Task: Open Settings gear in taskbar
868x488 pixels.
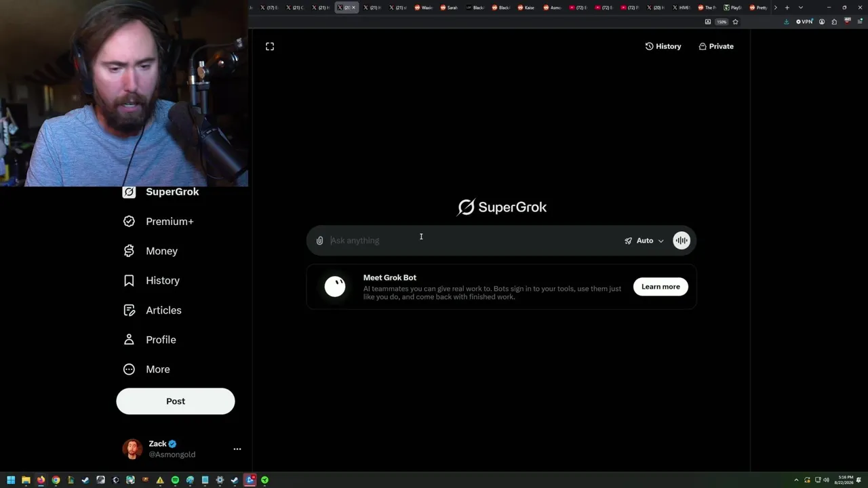Action: click(x=220, y=480)
